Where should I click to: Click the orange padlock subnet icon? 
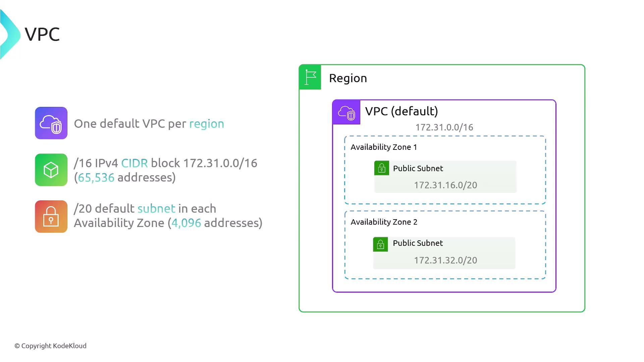tap(51, 217)
